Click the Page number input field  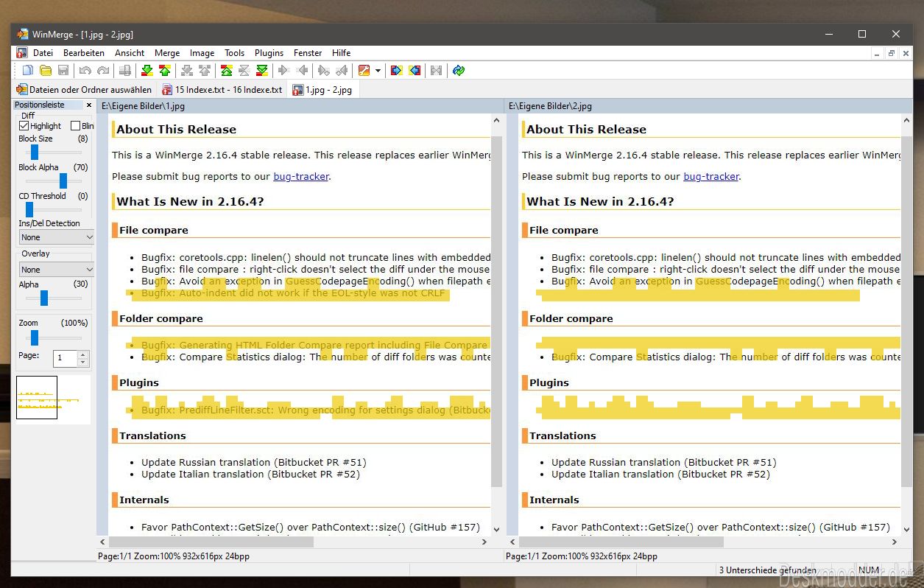(x=65, y=358)
